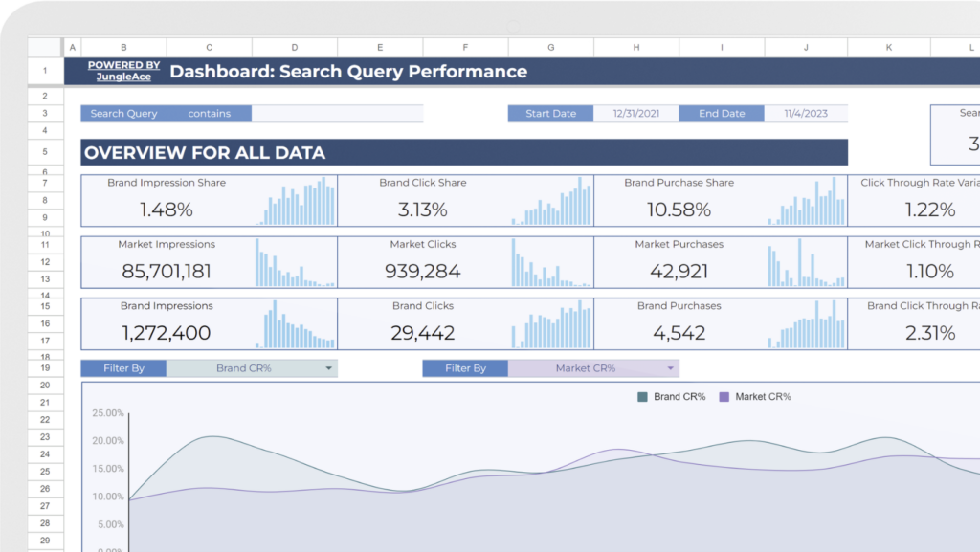This screenshot has width=980, height=552.
Task: Select column E header
Action: coord(380,48)
